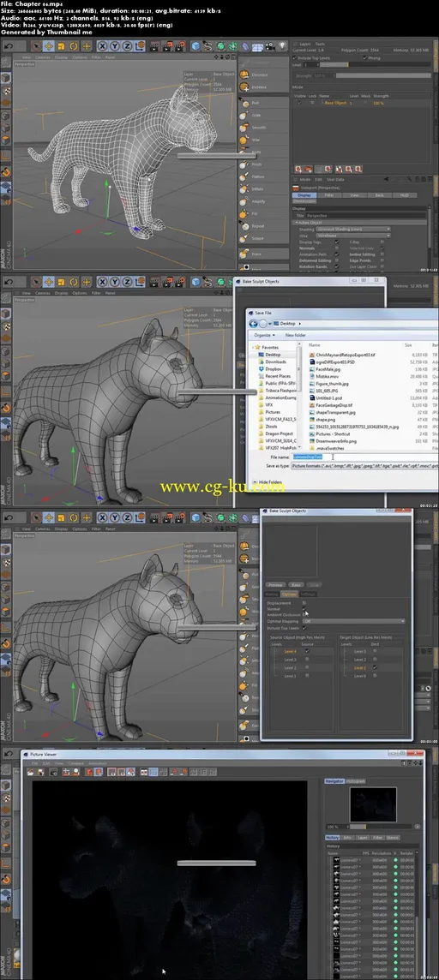The height and width of the screenshot is (980, 439).
Task: Open the Save as type dropdown
Action: [x=363, y=466]
